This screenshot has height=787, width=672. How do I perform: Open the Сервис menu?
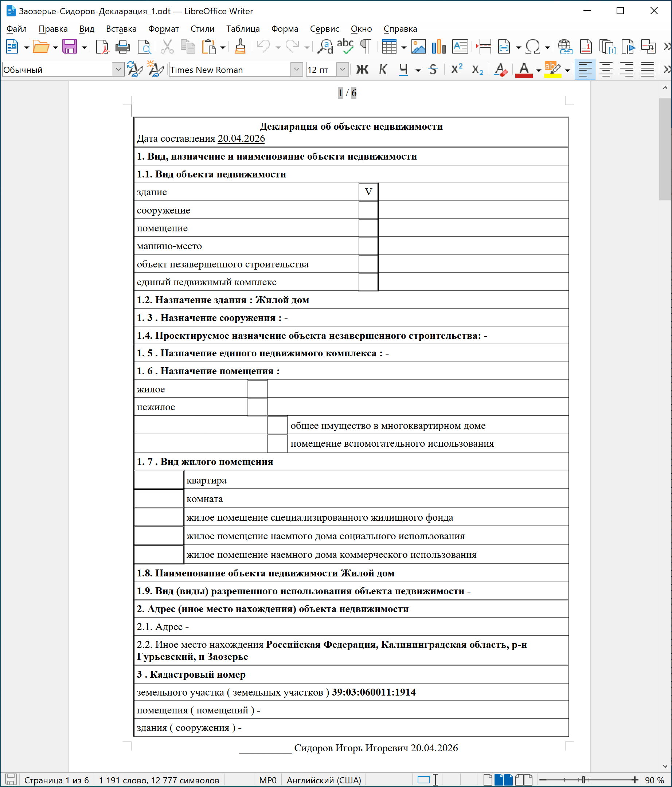(325, 29)
